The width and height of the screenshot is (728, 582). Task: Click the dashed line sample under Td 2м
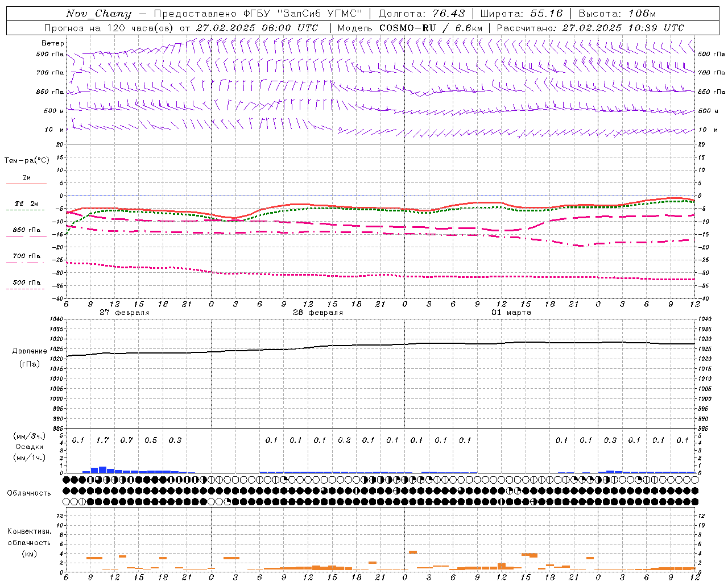25,210
